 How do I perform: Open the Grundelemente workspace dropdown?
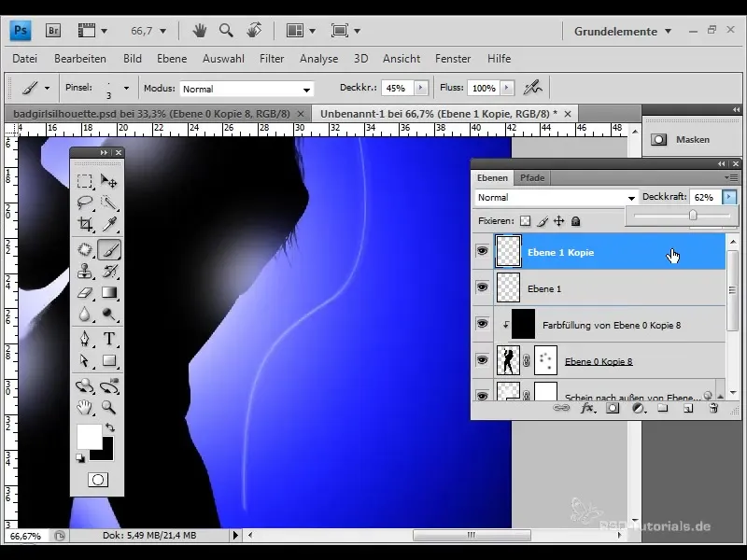coord(622,32)
